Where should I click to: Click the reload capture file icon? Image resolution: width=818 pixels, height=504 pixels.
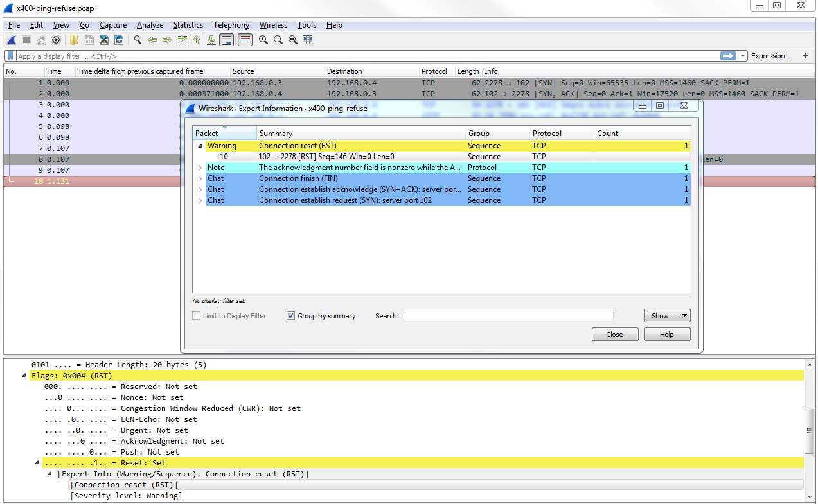pyautogui.click(x=119, y=40)
